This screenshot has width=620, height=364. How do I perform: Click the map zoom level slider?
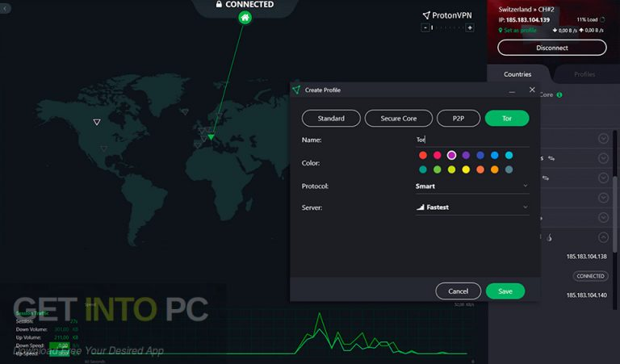click(x=447, y=27)
